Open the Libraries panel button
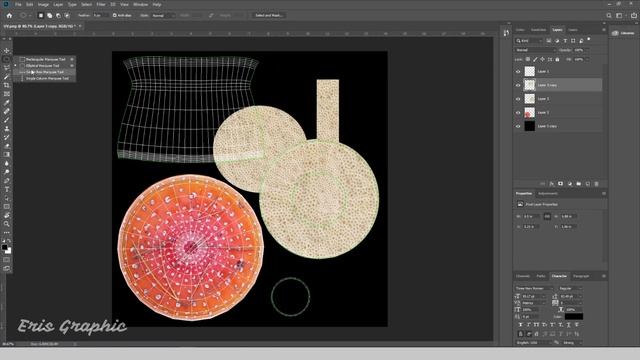This screenshot has height=360, width=640. click(622, 33)
